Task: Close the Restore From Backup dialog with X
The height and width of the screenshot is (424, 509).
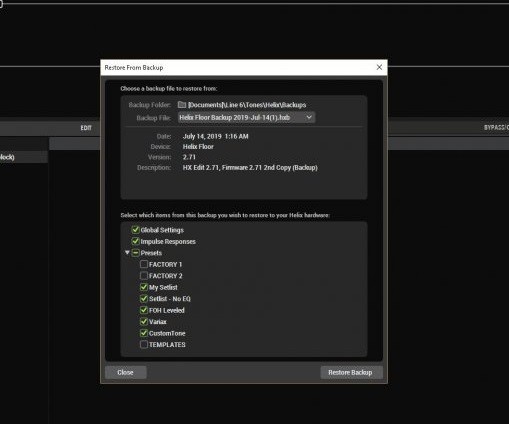Action: [x=379, y=67]
